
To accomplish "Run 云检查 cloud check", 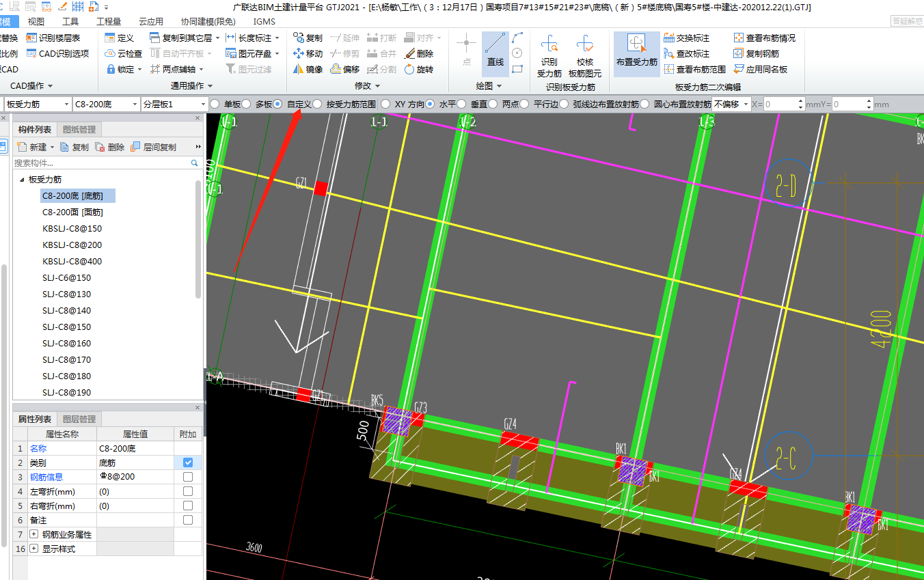I will [x=124, y=53].
